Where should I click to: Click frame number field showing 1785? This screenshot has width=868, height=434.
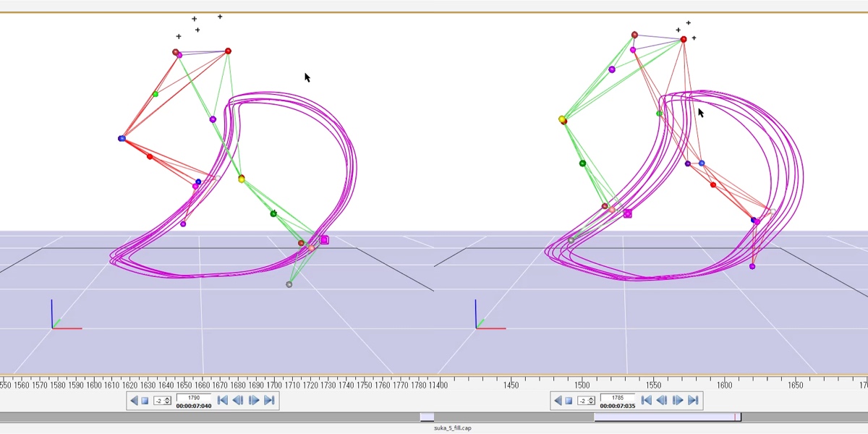(618, 398)
